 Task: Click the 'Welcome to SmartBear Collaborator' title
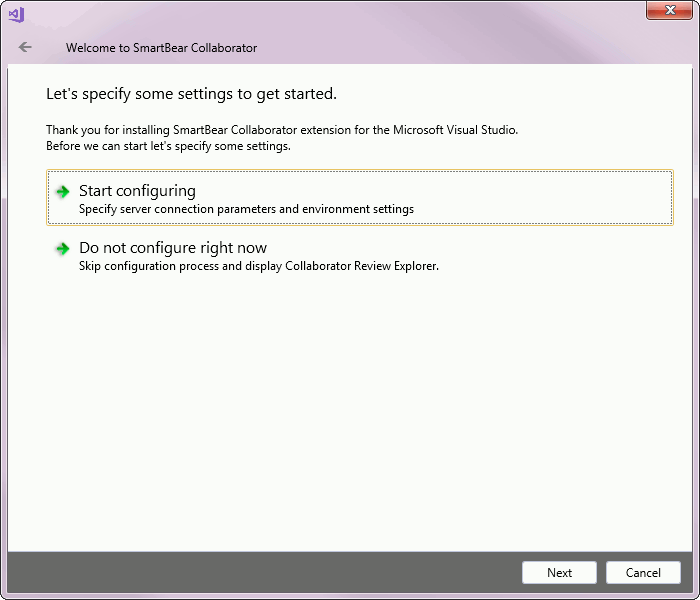(161, 48)
